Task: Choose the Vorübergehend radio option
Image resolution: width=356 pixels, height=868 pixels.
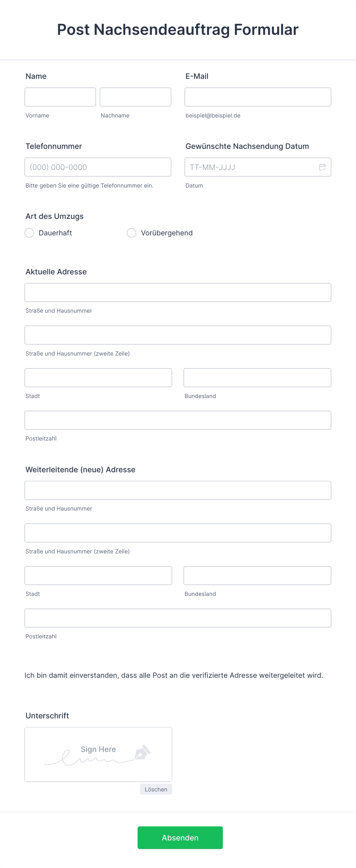Action: point(132,233)
